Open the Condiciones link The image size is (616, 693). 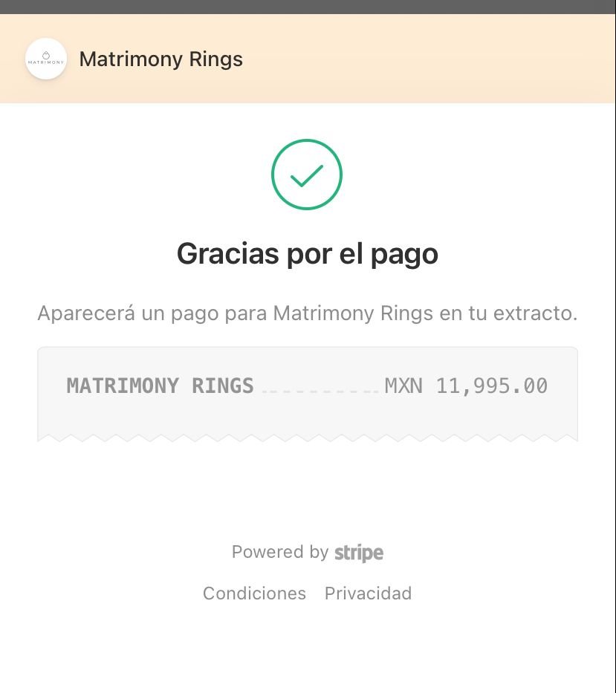click(x=254, y=593)
